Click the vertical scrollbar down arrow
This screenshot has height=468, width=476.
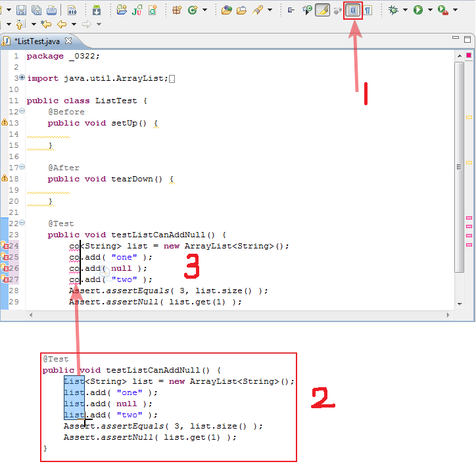click(x=460, y=304)
